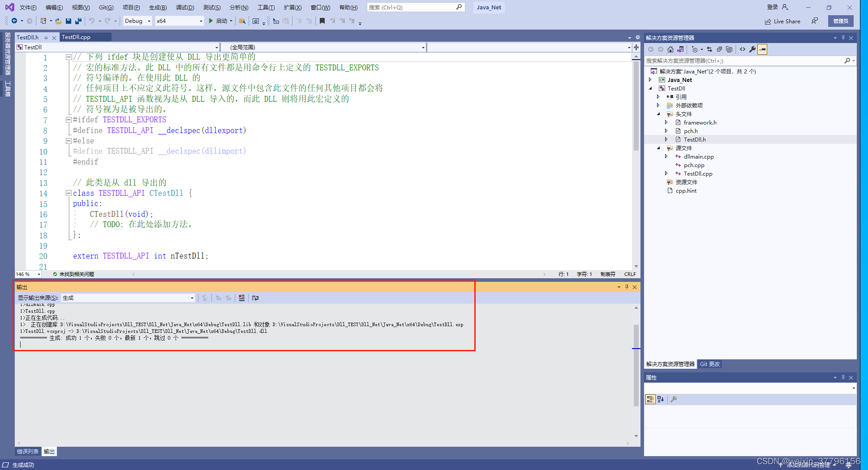The image size is (868, 470).
Task: Click the 启动 start button label
Action: (221, 21)
